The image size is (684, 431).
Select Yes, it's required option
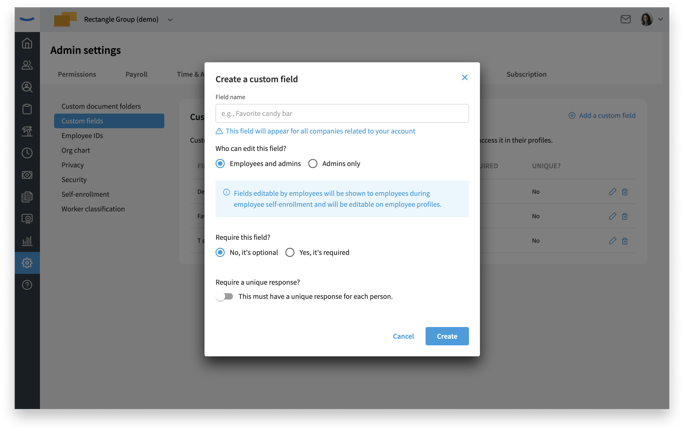pyautogui.click(x=290, y=253)
